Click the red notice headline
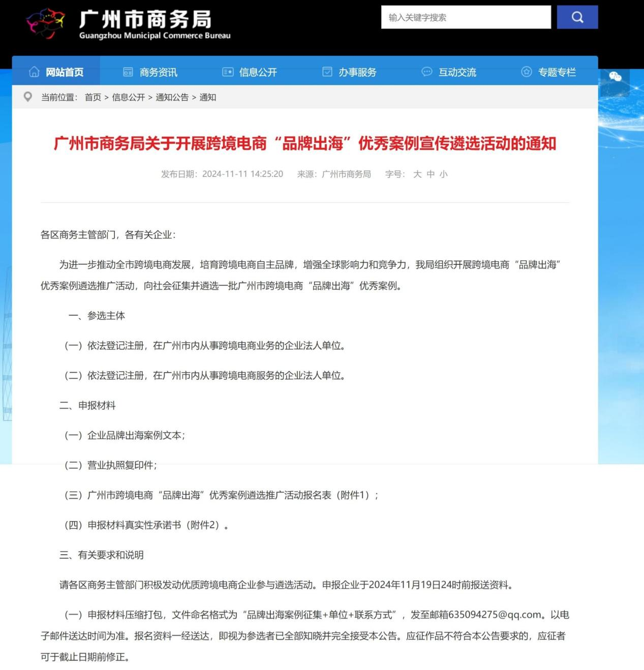 click(305, 143)
